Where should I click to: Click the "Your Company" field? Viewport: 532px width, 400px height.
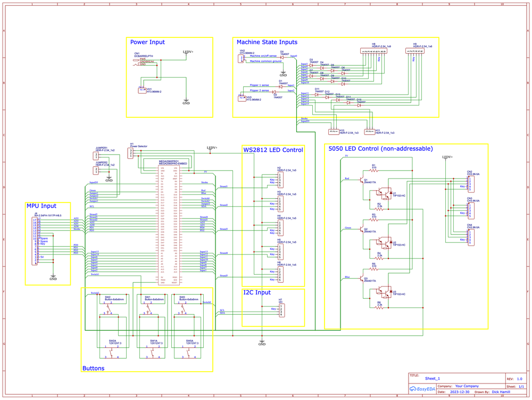pyautogui.click(x=467, y=386)
